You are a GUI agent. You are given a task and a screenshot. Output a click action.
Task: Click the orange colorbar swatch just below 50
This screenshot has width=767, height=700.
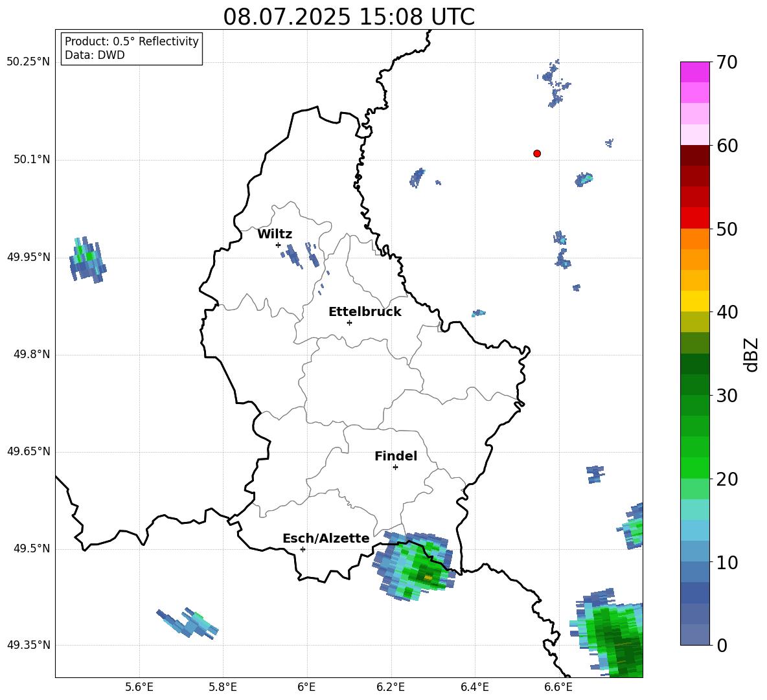click(x=694, y=239)
